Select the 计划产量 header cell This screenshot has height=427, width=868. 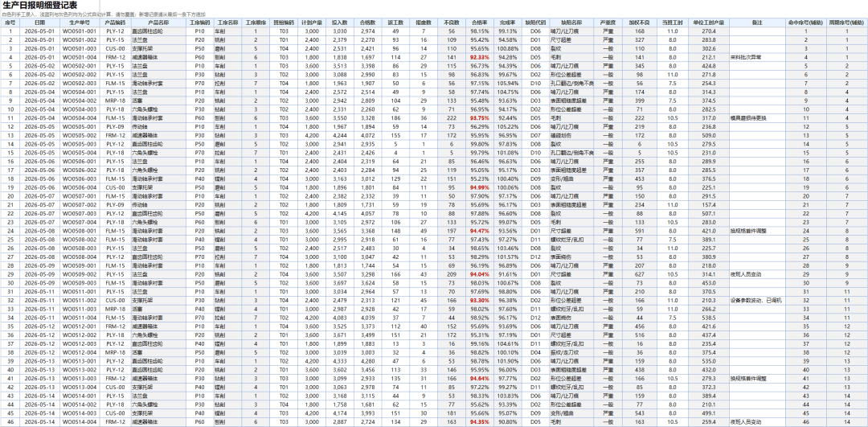[312, 23]
